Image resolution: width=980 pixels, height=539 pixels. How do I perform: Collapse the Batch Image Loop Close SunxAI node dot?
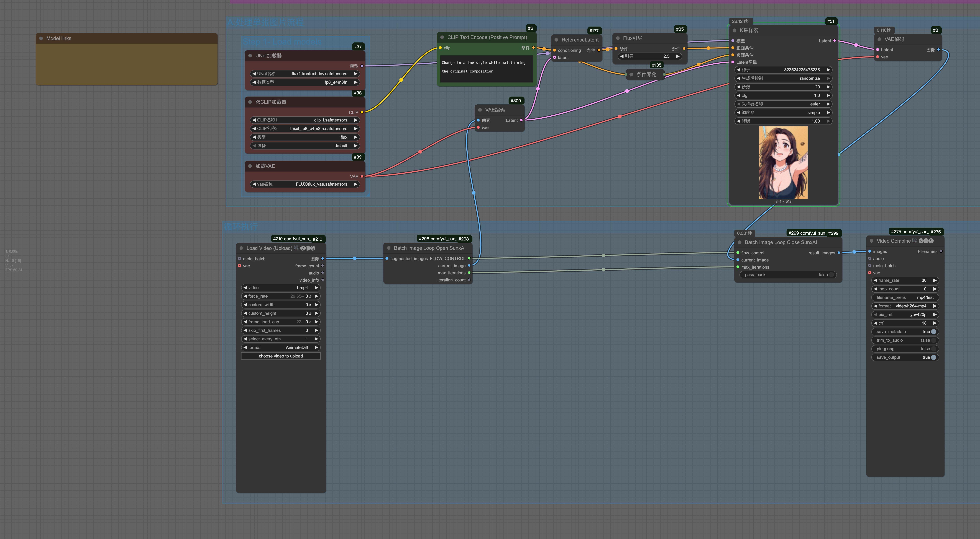[x=740, y=242]
